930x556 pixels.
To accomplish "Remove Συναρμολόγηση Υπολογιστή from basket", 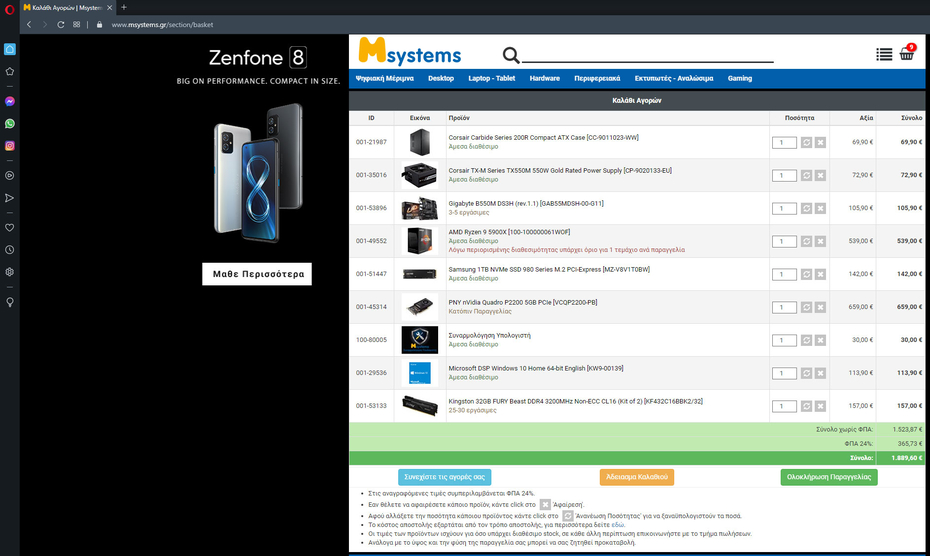I will pyautogui.click(x=820, y=340).
